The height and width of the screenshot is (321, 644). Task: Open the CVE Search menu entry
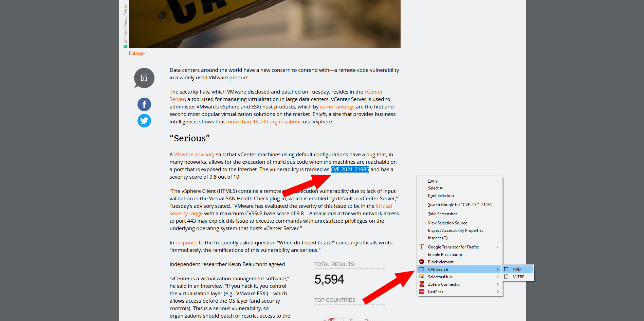(460, 269)
